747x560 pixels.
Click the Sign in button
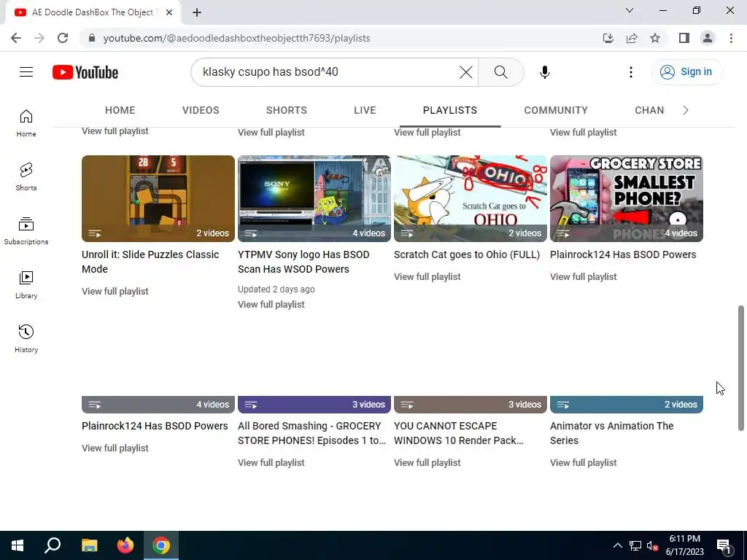coord(686,72)
